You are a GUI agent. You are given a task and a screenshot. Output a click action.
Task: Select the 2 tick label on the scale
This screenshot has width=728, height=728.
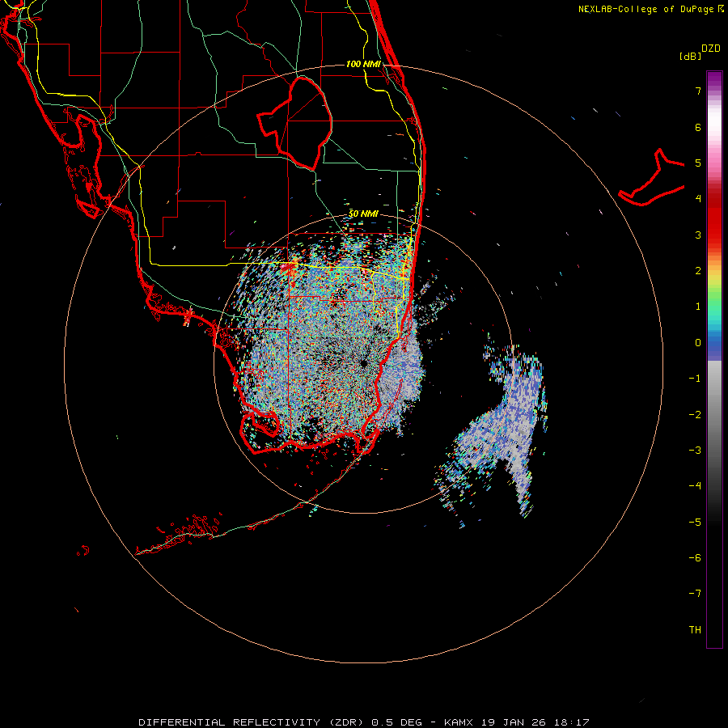point(698,271)
